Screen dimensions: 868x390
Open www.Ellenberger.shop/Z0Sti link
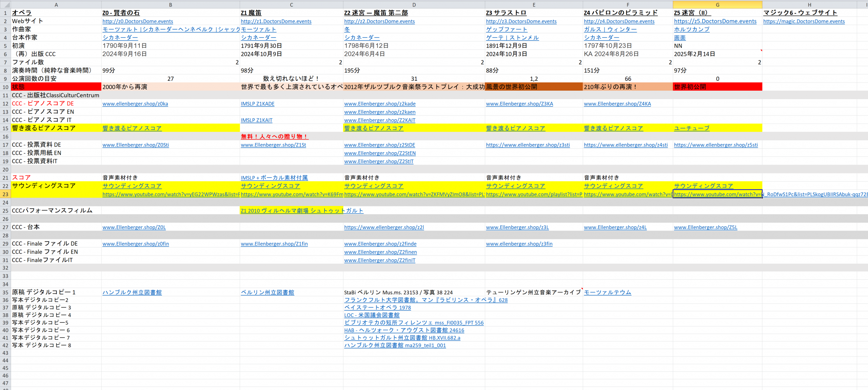[136, 145]
